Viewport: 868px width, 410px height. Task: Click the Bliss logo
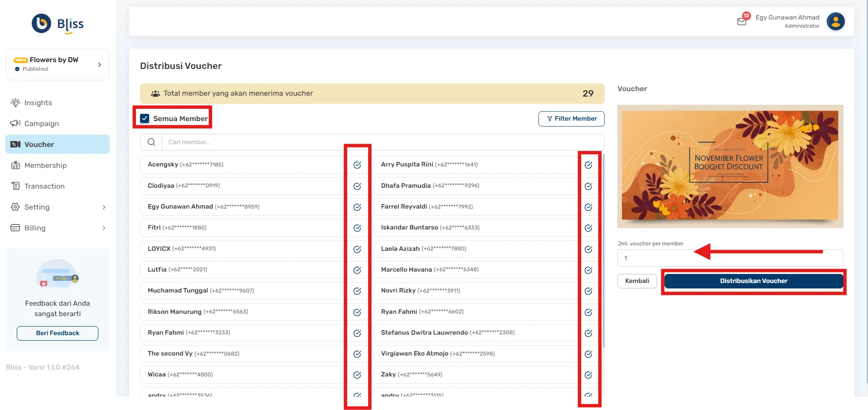pyautogui.click(x=58, y=24)
